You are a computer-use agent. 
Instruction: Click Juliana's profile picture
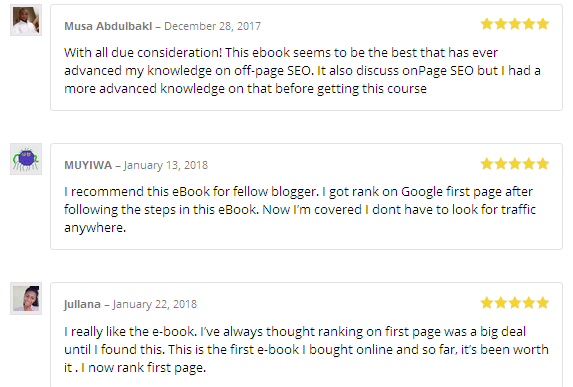tap(26, 299)
